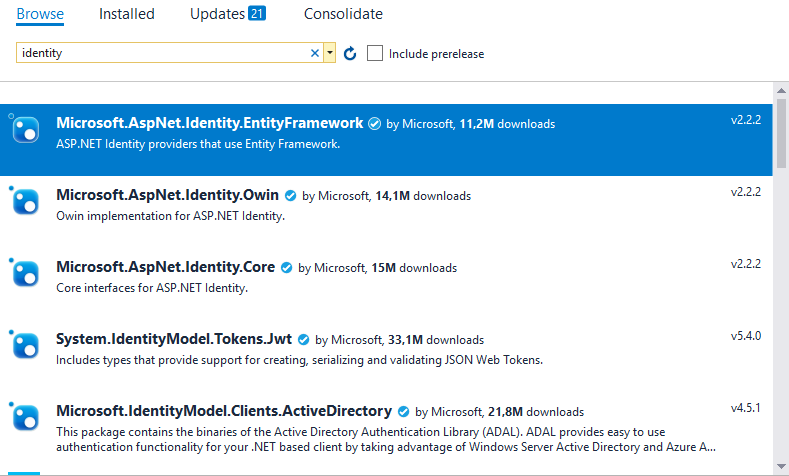Select the Microsoft.AspNet.Identity.Owin package title

(x=167, y=195)
